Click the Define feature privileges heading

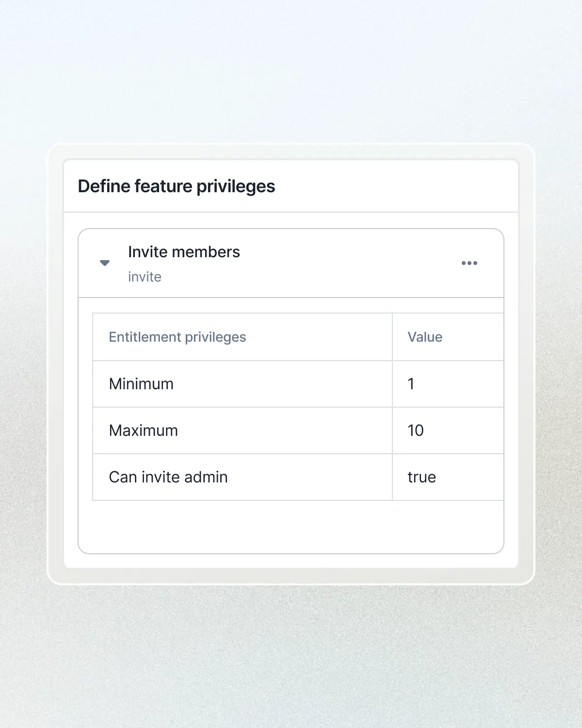[177, 186]
